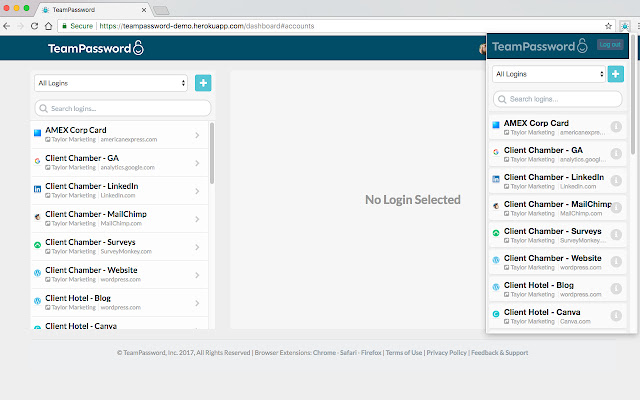The width and height of the screenshot is (640, 400).
Task: Click the TeamPassword logo in popup header
Action: point(540,46)
